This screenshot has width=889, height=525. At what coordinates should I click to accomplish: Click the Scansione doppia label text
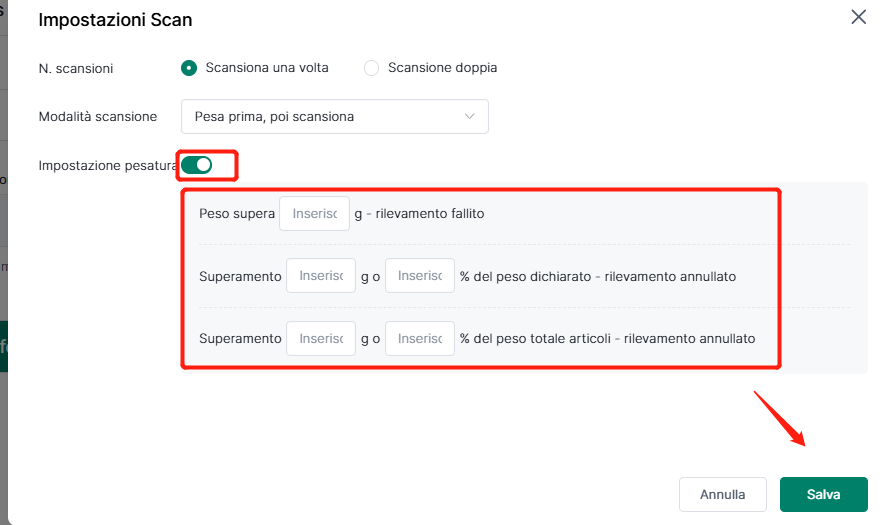coord(442,67)
